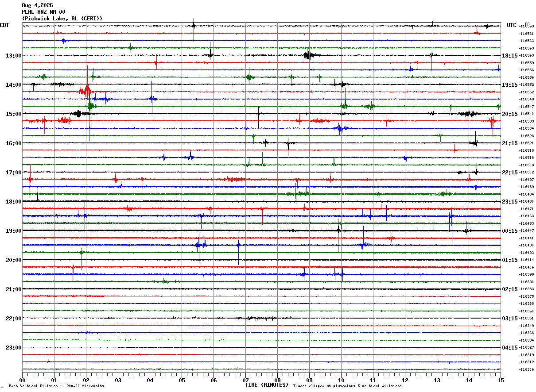Select the 23:00 CDT row label
This screenshot has height=392, width=536.
(13, 348)
